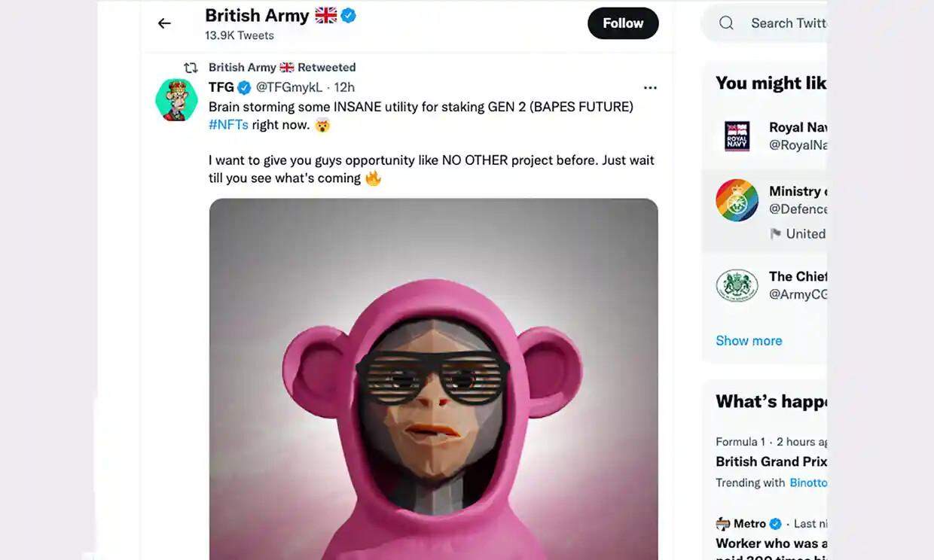Screen dimensions: 934x560
Task: Click the TFG verified checkmark badge
Action: pos(244,87)
